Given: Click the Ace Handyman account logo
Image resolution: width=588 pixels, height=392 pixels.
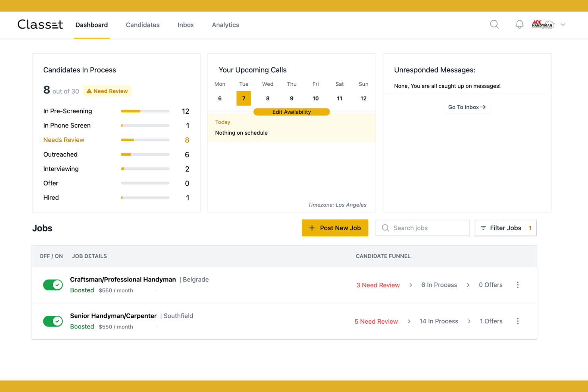Looking at the screenshot, I should click(543, 24).
